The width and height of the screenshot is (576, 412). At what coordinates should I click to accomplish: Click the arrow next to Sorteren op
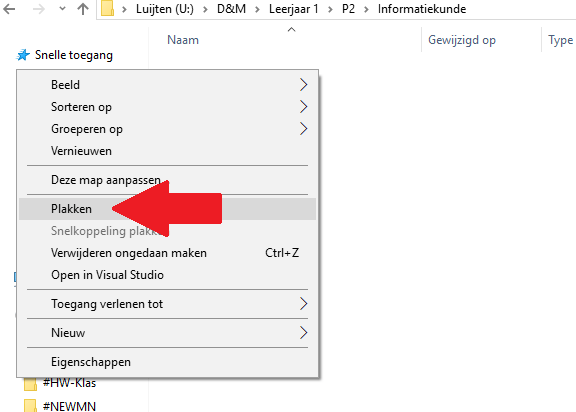point(303,107)
